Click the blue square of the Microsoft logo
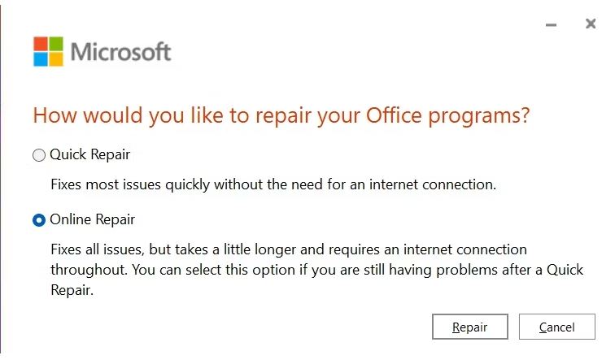Image resolution: width=615 pixels, height=364 pixels. tap(41, 59)
